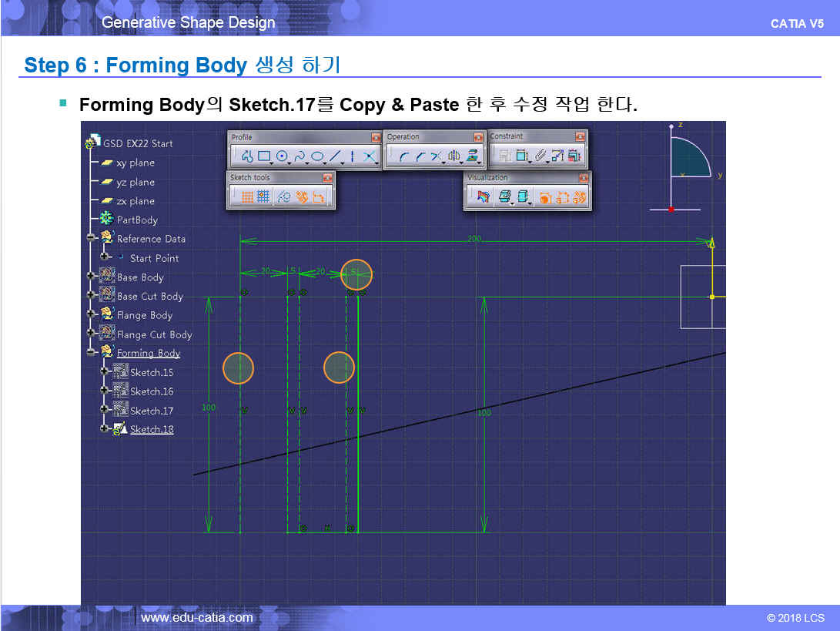Viewport: 840px width, 631px height.
Task: Expand the Sketch.17 tree node
Action: pos(104,410)
